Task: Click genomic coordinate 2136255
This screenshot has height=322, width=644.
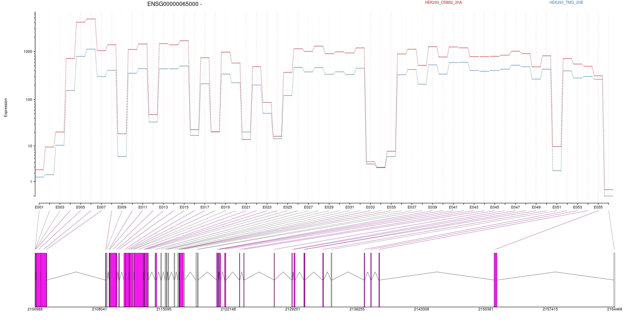Action: tap(357, 309)
